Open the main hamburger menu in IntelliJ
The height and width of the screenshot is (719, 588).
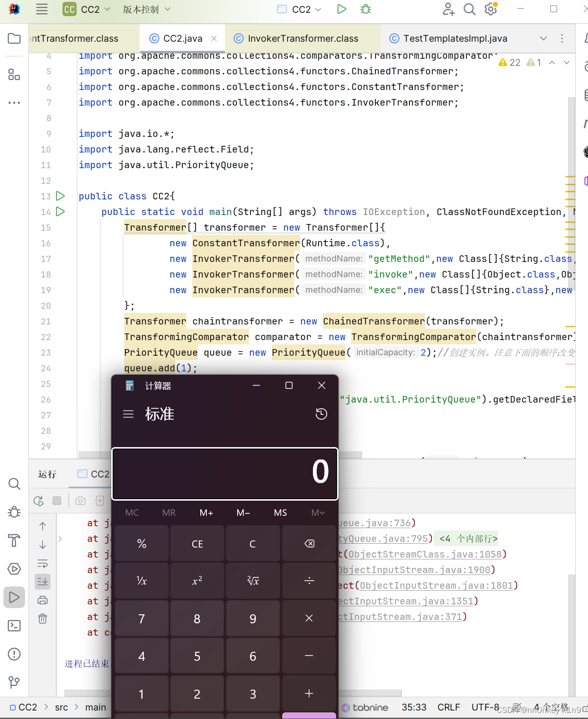[42, 9]
